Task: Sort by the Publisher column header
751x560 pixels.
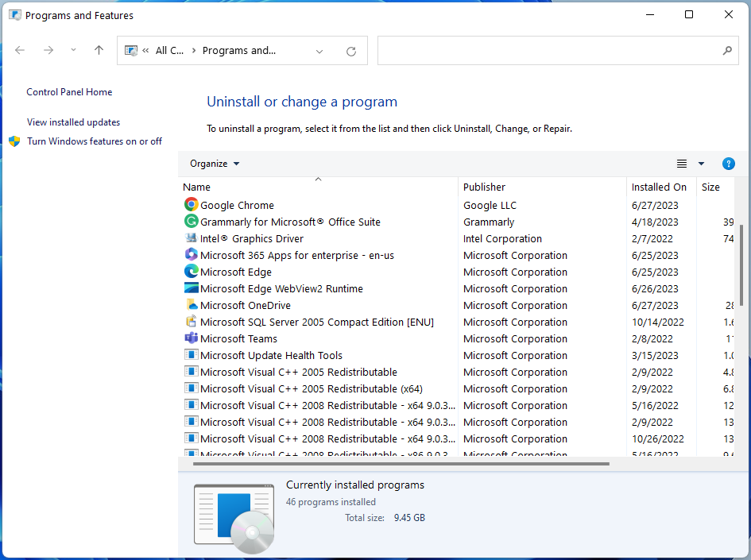Action: coord(542,187)
